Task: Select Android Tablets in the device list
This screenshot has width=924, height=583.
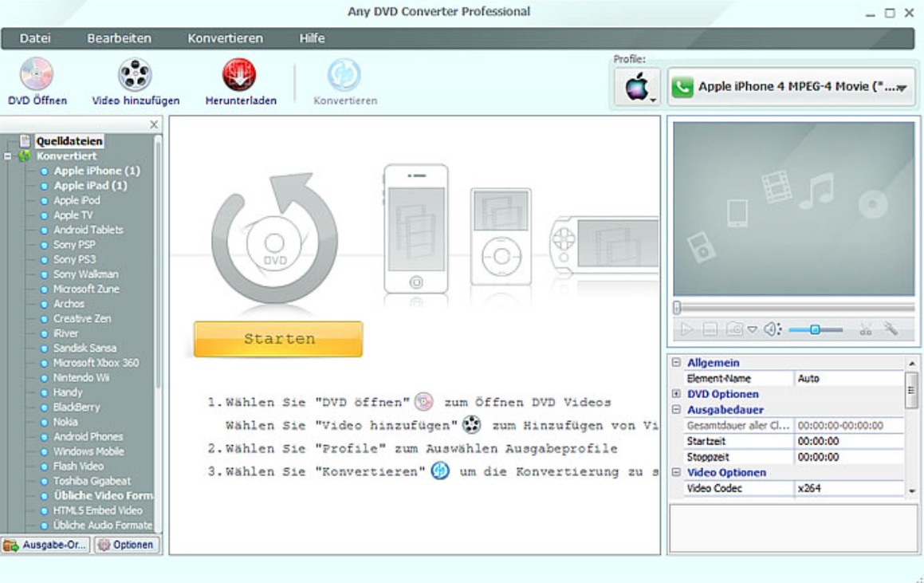Action: tap(88, 230)
